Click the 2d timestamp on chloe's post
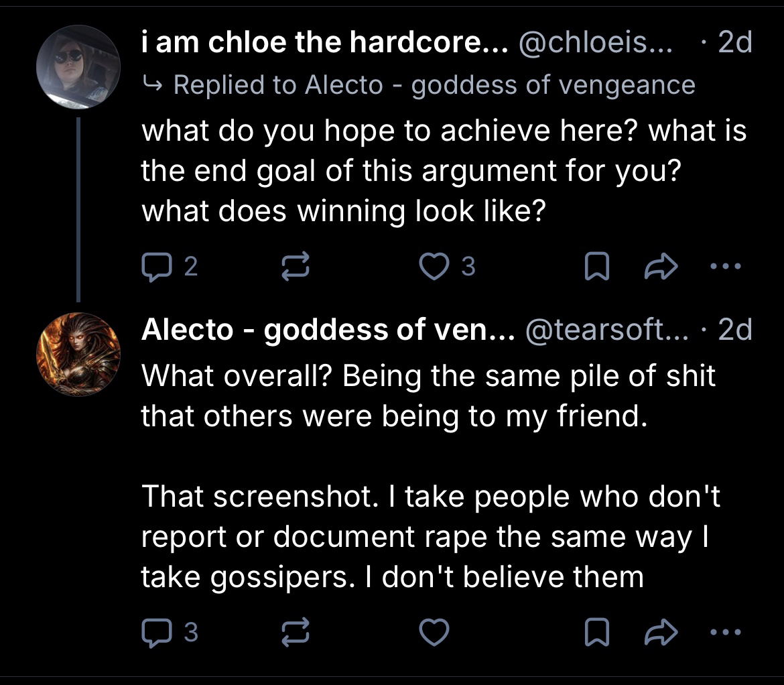 tap(735, 44)
